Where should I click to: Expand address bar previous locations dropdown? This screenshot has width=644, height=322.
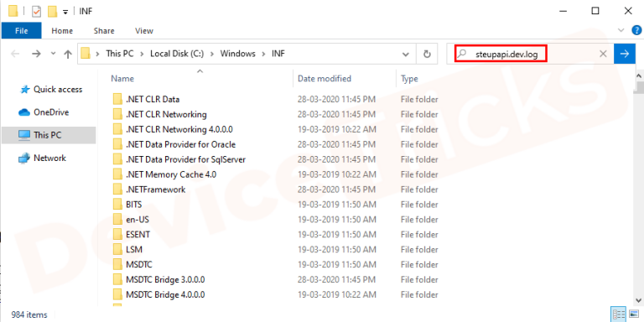[x=406, y=54]
